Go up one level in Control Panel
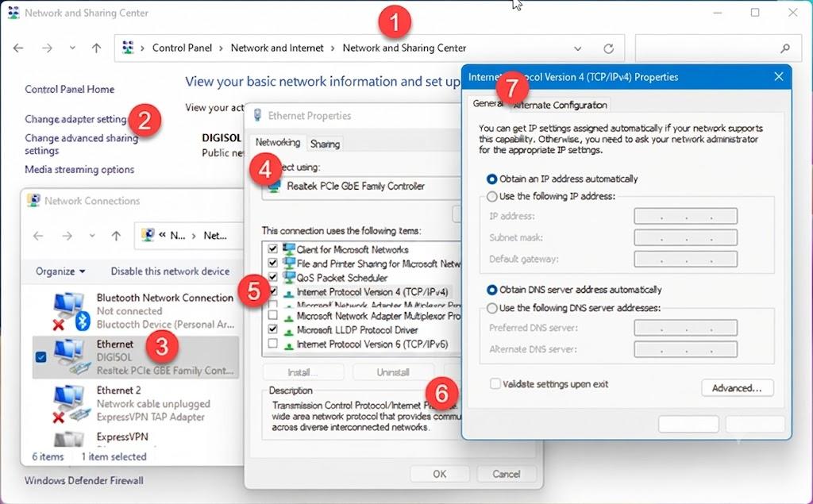 pos(96,48)
